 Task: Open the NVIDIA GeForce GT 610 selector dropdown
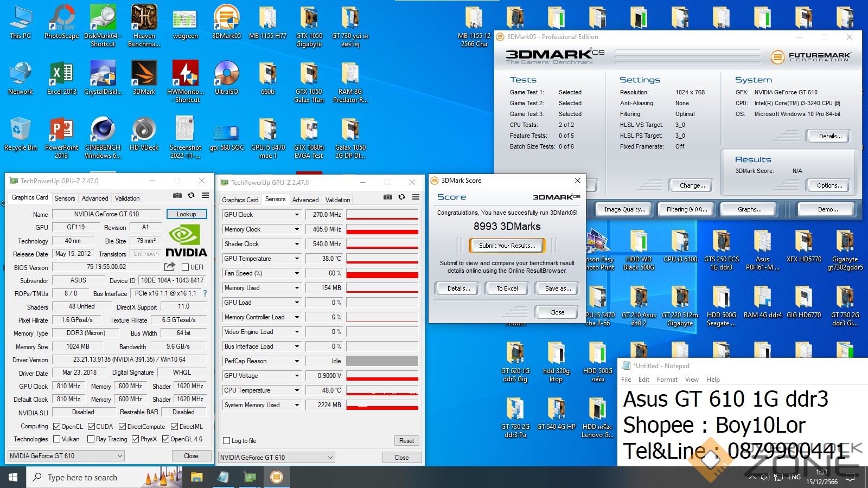tap(66, 456)
